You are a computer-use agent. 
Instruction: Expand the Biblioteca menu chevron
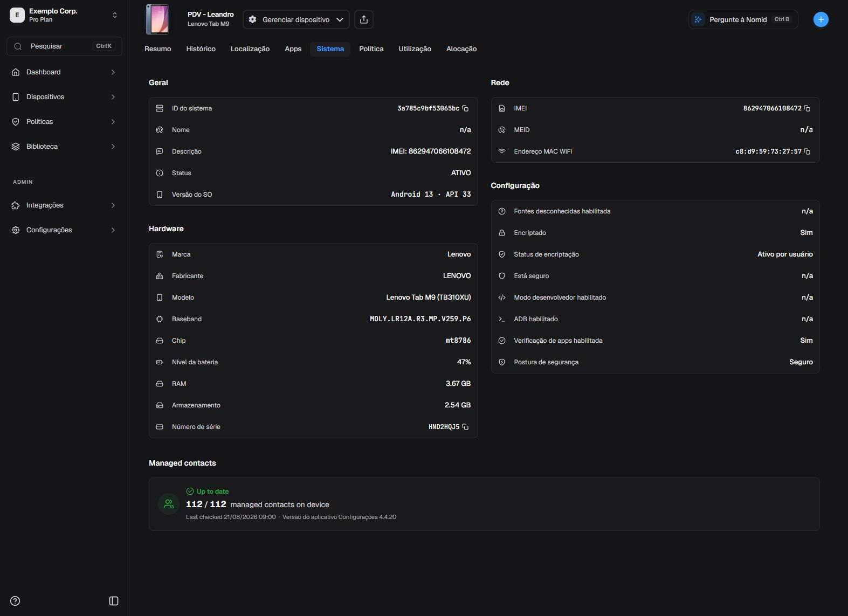pyautogui.click(x=113, y=147)
